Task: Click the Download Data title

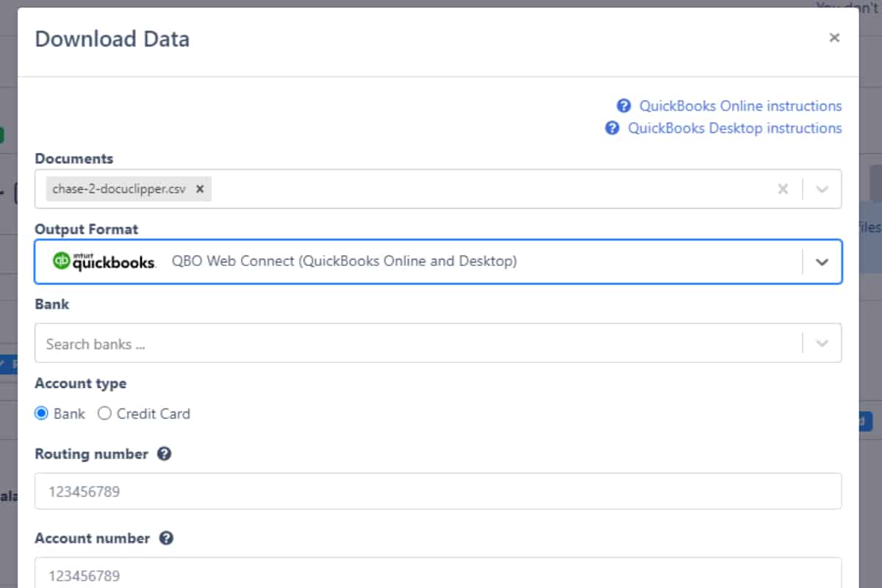Action: click(x=112, y=39)
